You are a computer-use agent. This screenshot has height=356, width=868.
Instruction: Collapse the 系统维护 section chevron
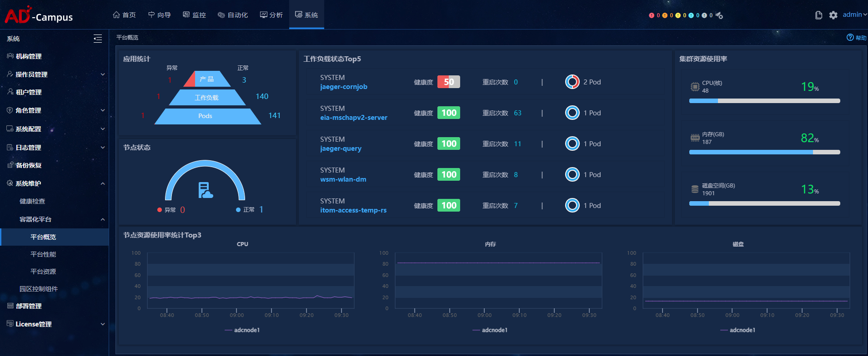[x=103, y=183]
